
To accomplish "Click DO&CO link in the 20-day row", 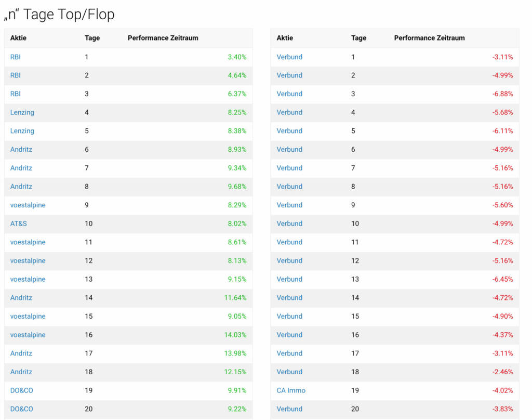I will pyautogui.click(x=21, y=409).
